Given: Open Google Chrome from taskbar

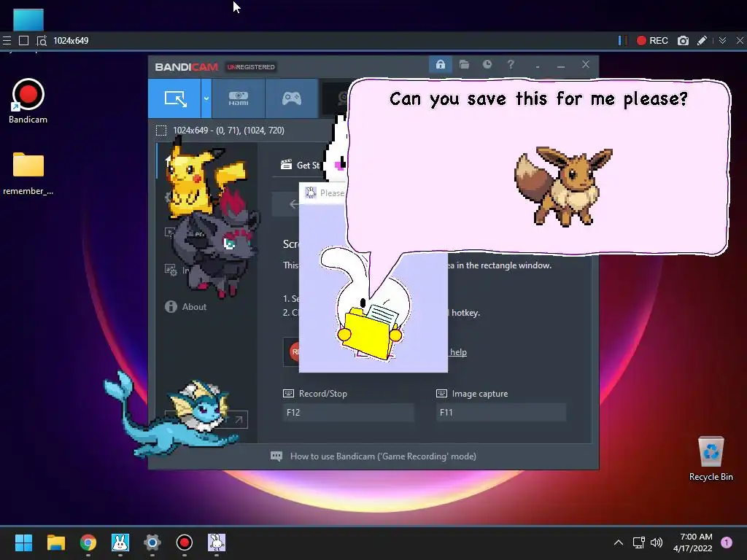Looking at the screenshot, I should click(x=88, y=542).
